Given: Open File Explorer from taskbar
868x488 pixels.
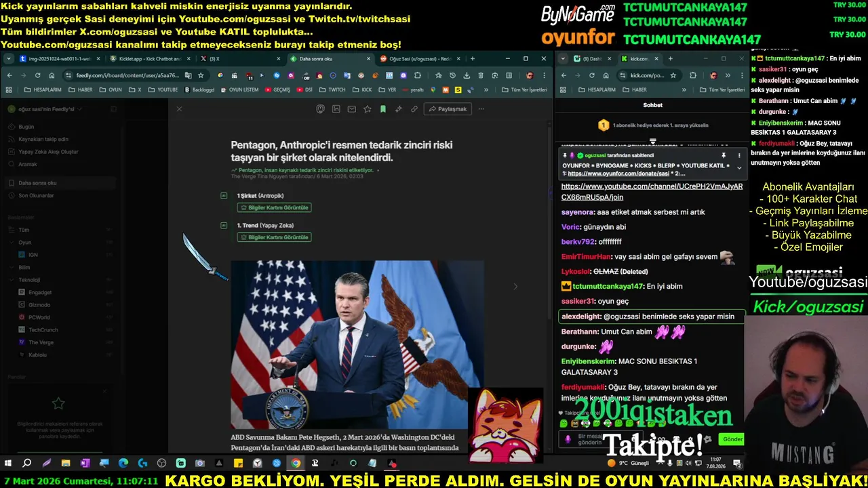Looking at the screenshot, I should [66, 464].
